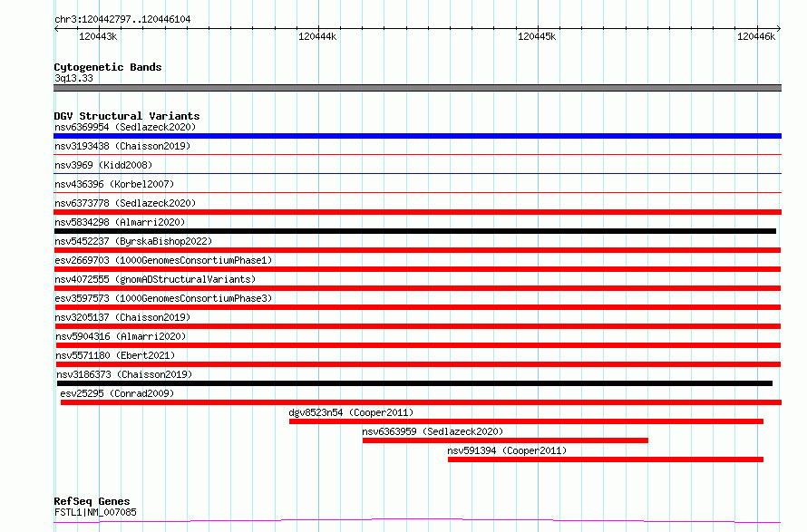Click the 120444k ruler label
The width and height of the screenshot is (807, 532).
(317, 36)
